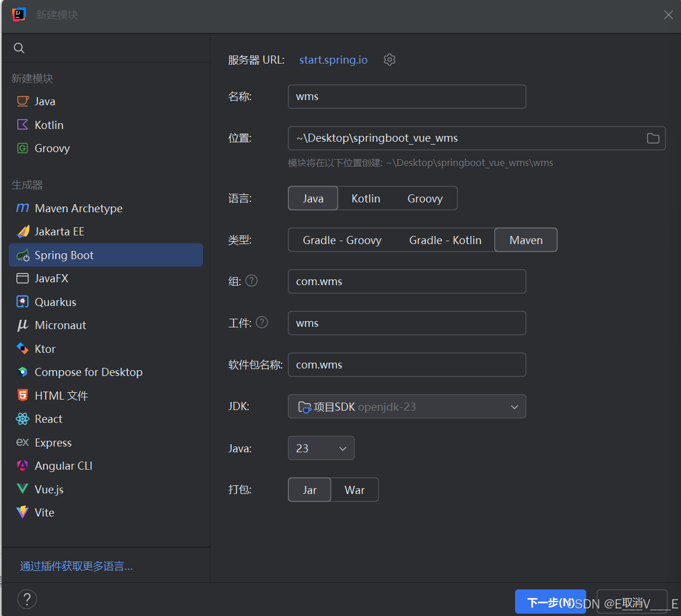
Task: Click the React atom icon
Action: [23, 419]
